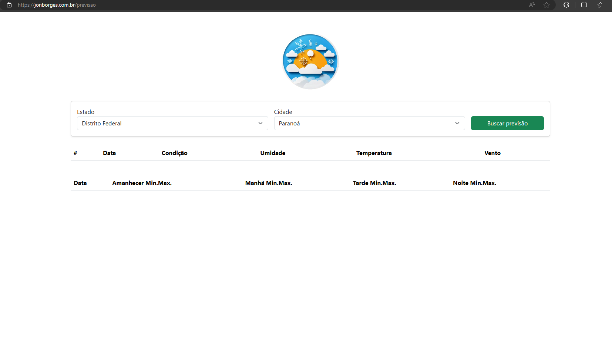Click the weather logo image
The height and width of the screenshot is (364, 612).
[x=310, y=62]
